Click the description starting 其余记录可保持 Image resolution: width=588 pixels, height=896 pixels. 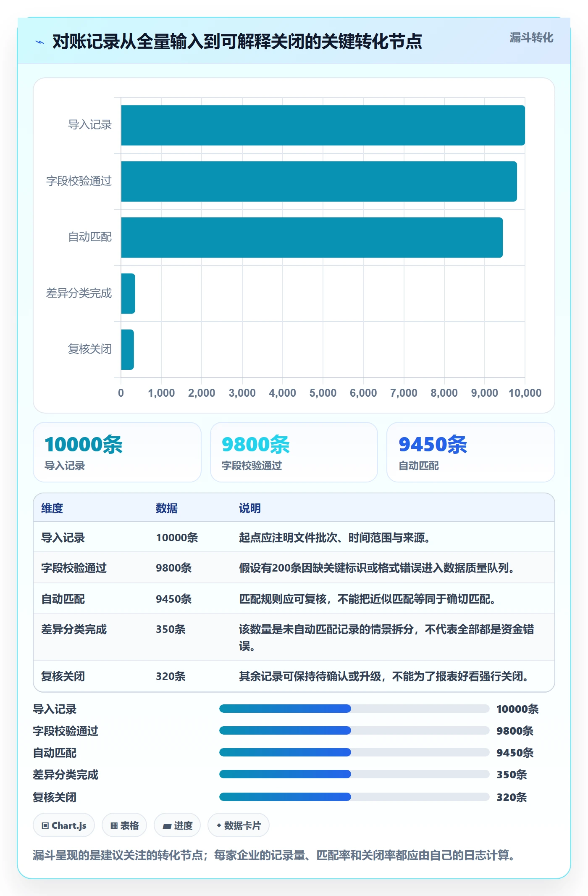(x=384, y=676)
